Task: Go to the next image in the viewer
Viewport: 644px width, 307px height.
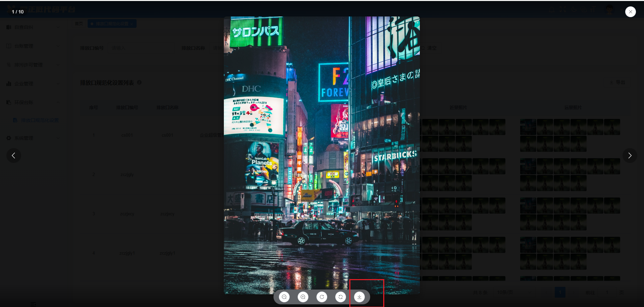Action: pyautogui.click(x=630, y=156)
